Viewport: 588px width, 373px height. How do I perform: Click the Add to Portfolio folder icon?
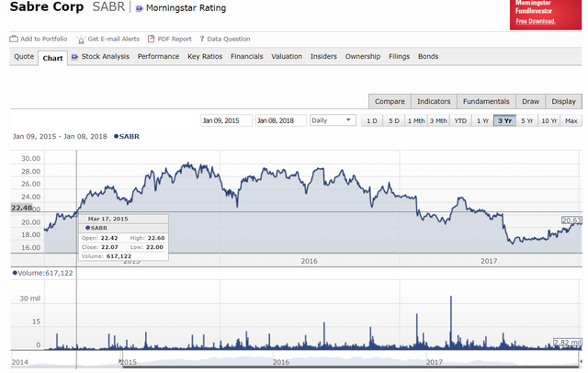click(x=14, y=39)
